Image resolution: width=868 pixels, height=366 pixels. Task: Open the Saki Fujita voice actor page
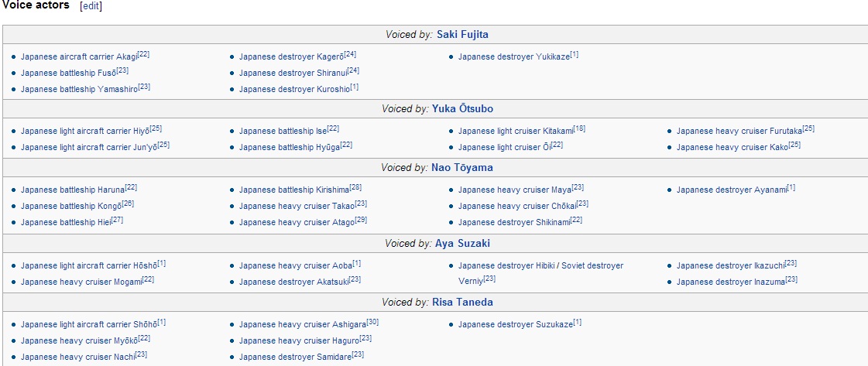pos(462,35)
